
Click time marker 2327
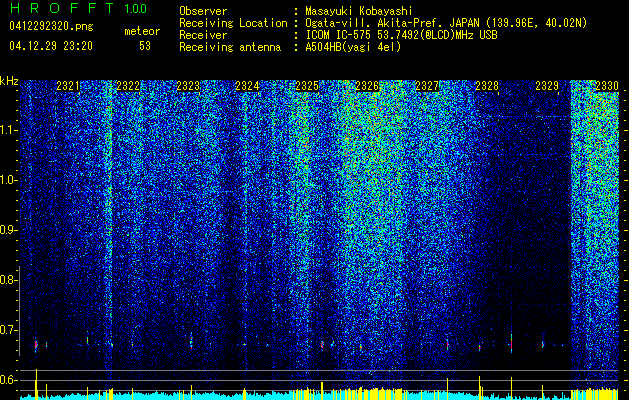[427, 86]
